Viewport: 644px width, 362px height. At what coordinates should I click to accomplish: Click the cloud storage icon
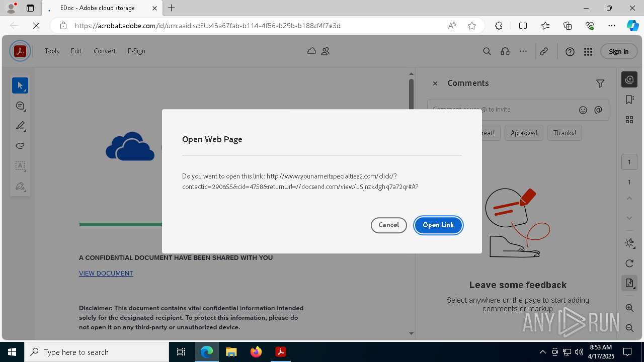312,51
